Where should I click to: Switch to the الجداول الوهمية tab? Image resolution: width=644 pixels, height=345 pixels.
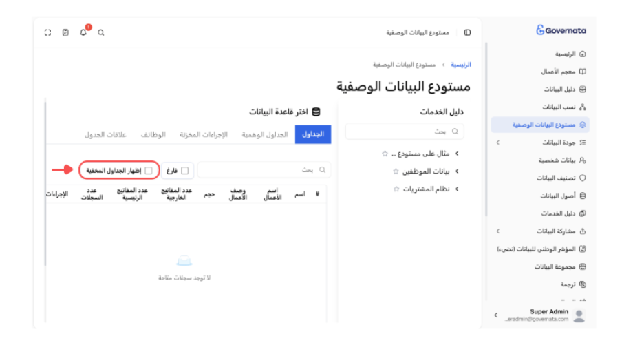[265, 134]
